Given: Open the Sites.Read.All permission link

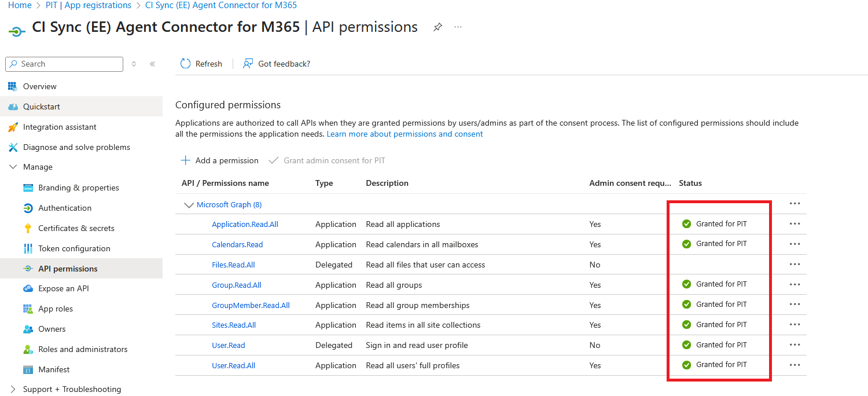Looking at the screenshot, I should pos(234,325).
